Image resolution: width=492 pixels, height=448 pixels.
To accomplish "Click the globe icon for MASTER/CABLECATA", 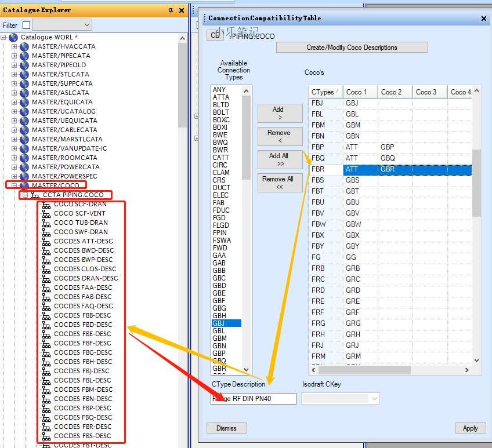I will pyautogui.click(x=24, y=130).
